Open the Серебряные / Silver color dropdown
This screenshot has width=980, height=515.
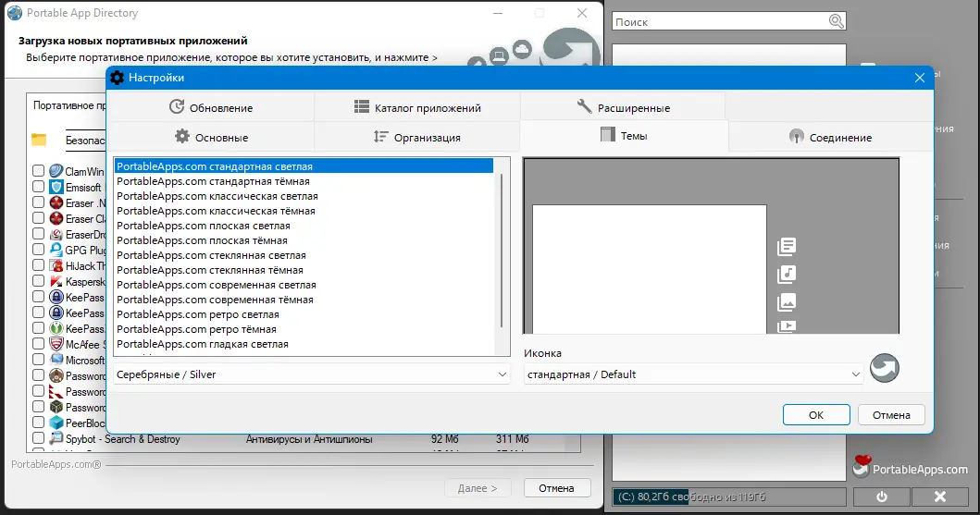tap(311, 374)
